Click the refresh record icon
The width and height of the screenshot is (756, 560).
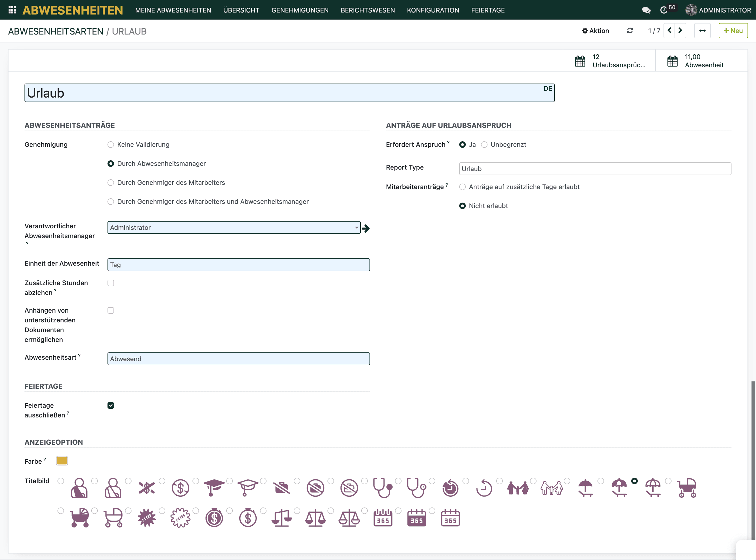629,31
